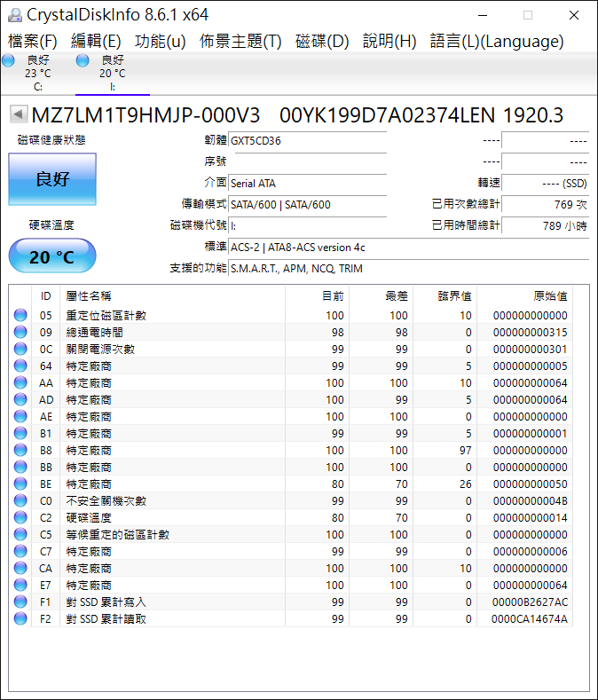Viewport: 598px width, 700px height.
Task: Click status orb for attribute AE
Action: pyautogui.click(x=20, y=416)
